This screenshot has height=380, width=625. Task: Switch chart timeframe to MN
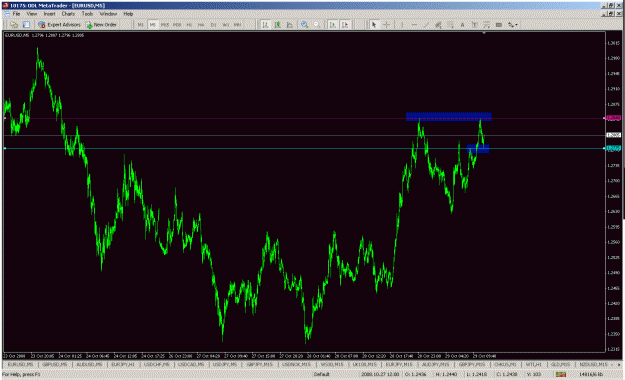(x=238, y=25)
